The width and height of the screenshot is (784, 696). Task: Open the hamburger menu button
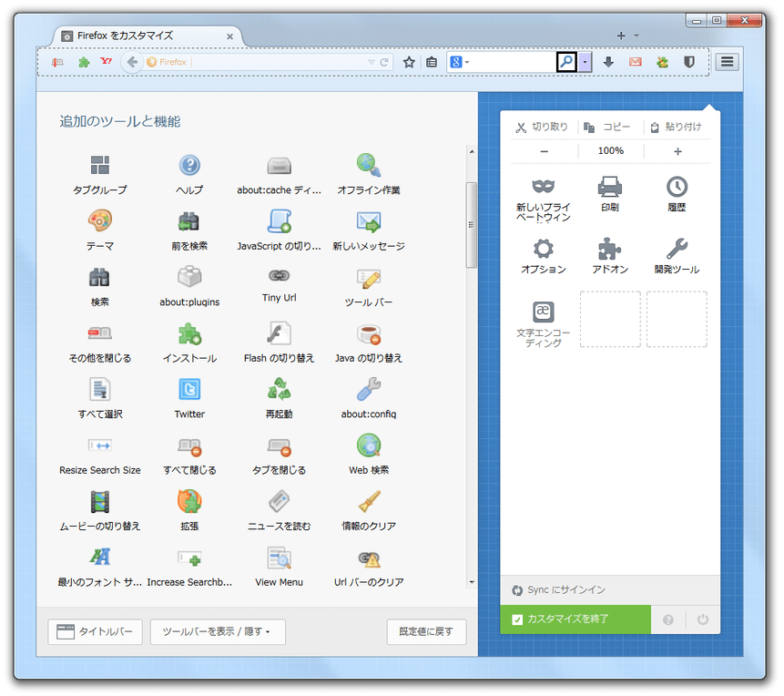727,62
